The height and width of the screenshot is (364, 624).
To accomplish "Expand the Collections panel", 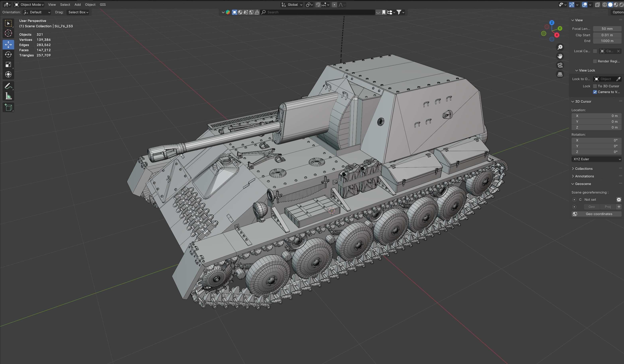I will pyautogui.click(x=584, y=169).
